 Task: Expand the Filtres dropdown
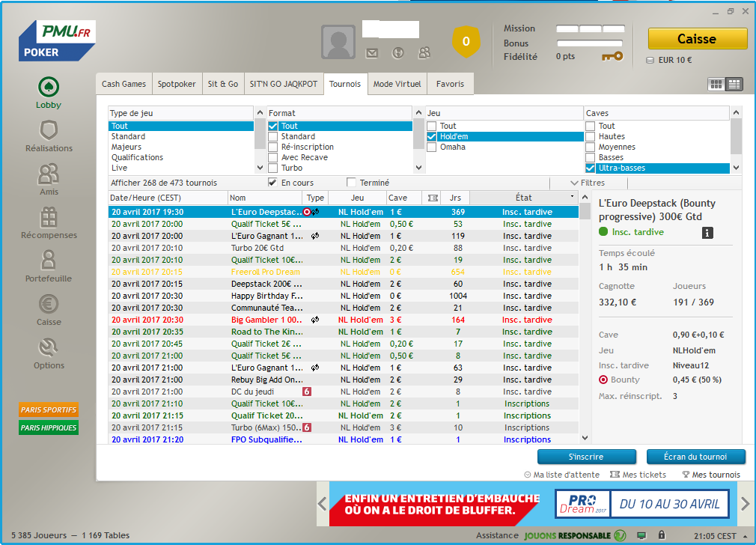pyautogui.click(x=587, y=183)
